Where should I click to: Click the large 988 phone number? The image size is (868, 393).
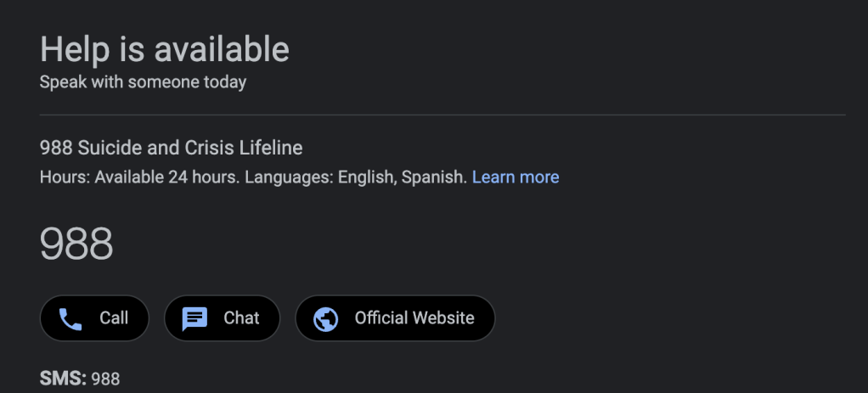coord(76,244)
